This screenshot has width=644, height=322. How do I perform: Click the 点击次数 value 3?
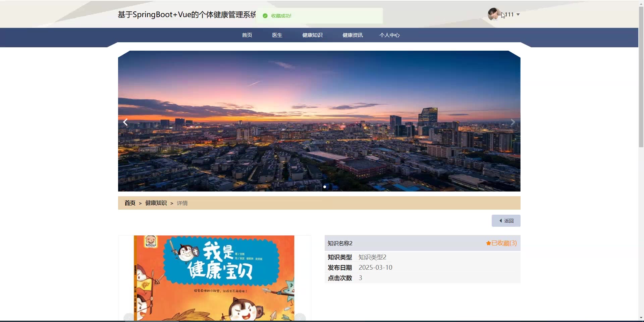[x=361, y=278]
